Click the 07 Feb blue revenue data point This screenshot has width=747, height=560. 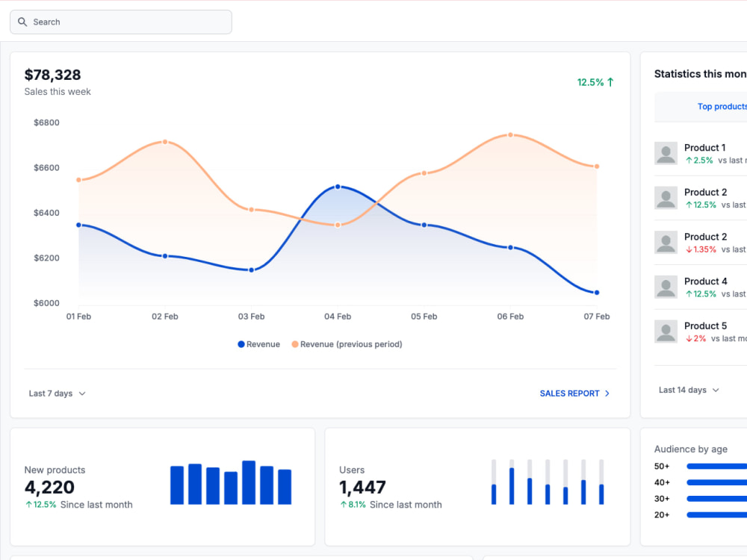tap(597, 293)
